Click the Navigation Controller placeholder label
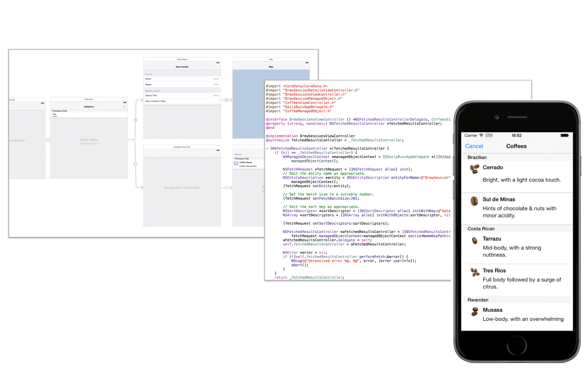The width and height of the screenshot is (588, 388). click(x=182, y=188)
